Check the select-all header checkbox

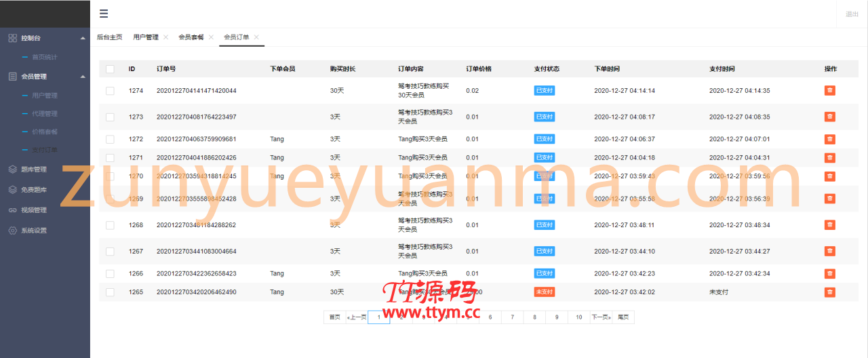point(110,69)
